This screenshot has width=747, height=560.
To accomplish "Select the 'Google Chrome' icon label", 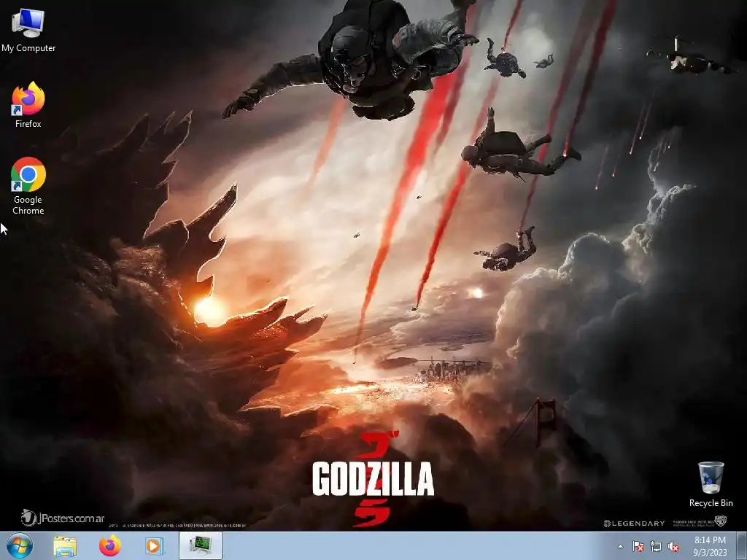I will pyautogui.click(x=28, y=205).
